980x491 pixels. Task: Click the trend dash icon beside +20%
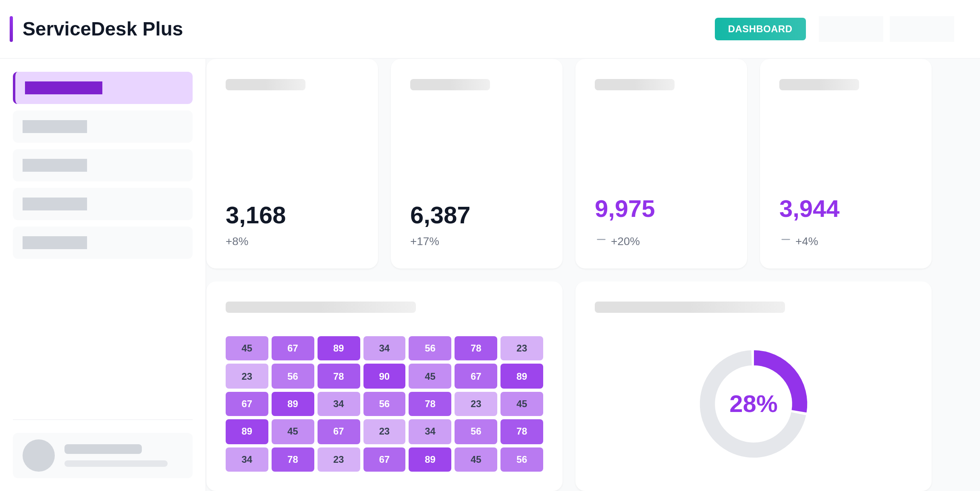601,240
